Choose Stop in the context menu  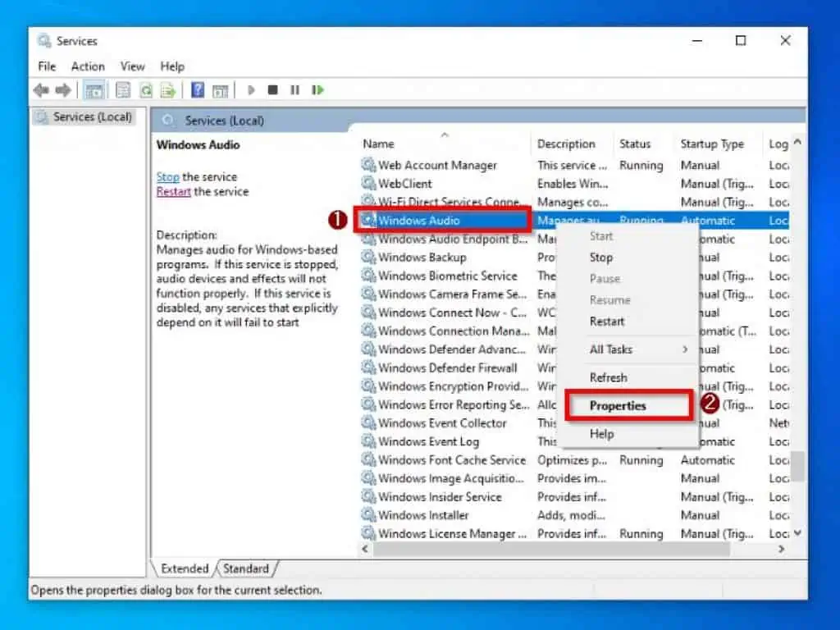(628, 258)
